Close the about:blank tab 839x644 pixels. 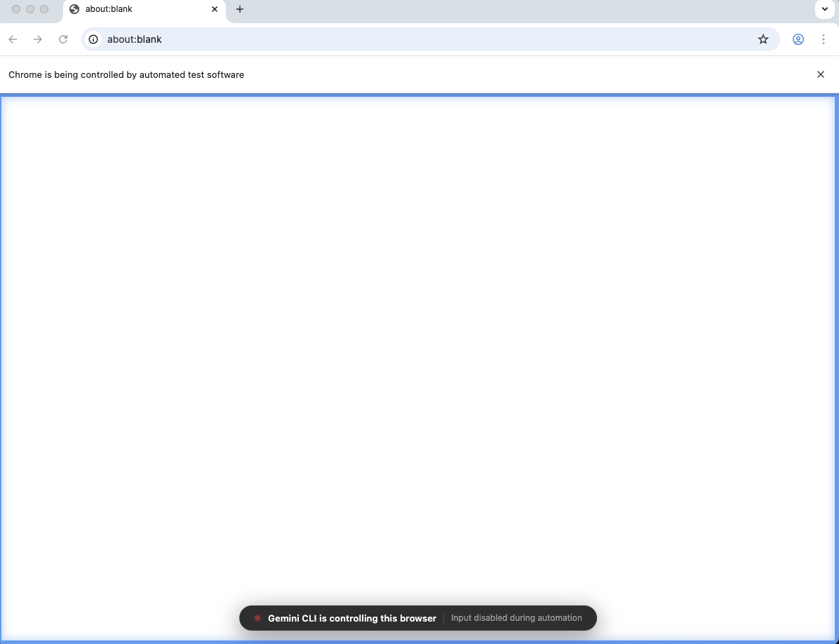(x=215, y=9)
